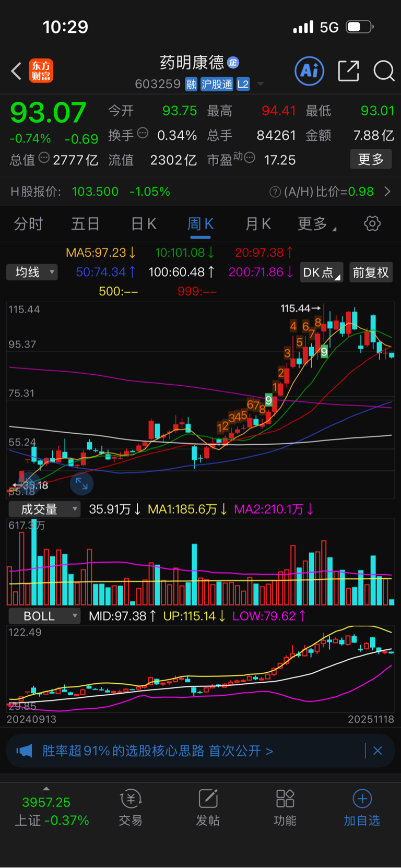401x868 pixels.
Task: Tap the 115.44 high price marker
Action: point(300,308)
